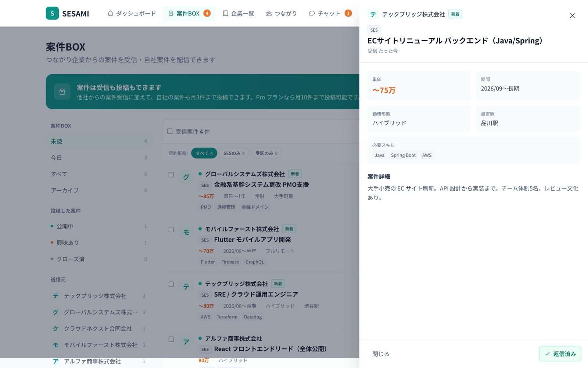
Task: Select 公開中 posted filter
Action: (x=98, y=226)
